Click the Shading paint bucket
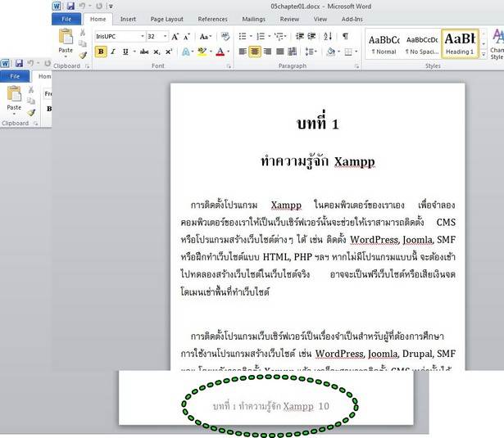Viewport: 504px width, 438px height. pyautogui.click(x=330, y=52)
